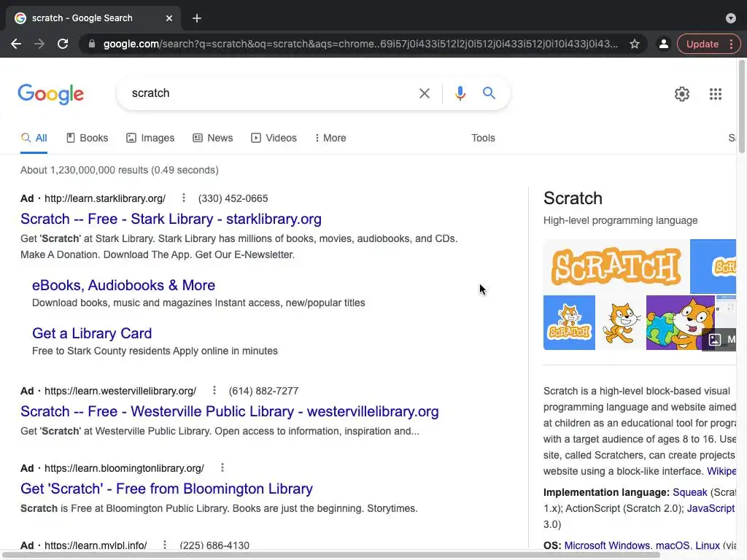Screen dimensions: 747x560
Task: Click the horizontal page scrollbar
Action: pyautogui.click(x=331, y=555)
